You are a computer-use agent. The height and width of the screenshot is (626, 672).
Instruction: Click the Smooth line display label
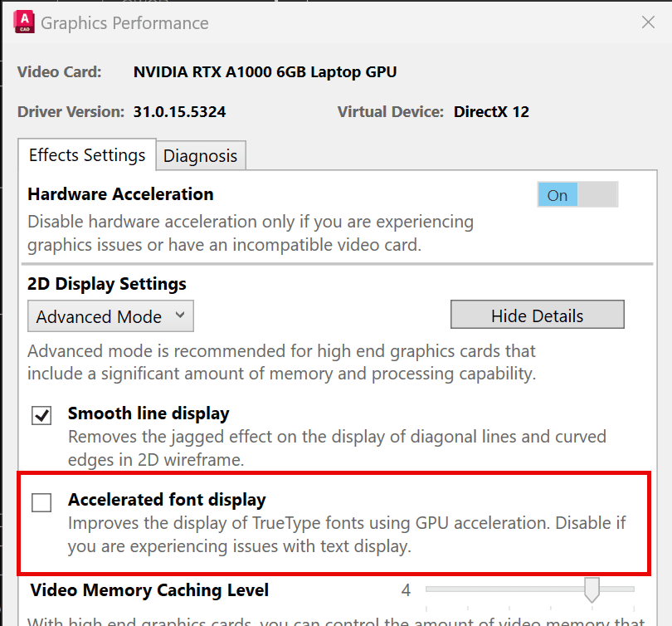[149, 413]
